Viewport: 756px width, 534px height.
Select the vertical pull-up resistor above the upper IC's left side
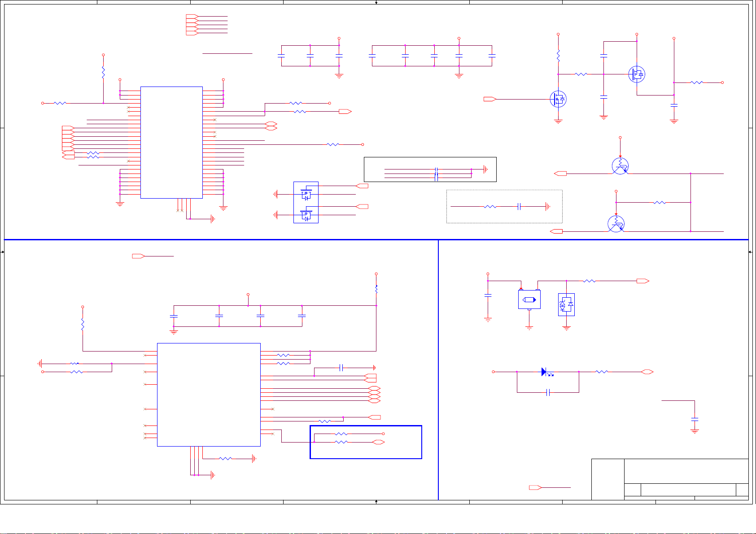pos(103,73)
